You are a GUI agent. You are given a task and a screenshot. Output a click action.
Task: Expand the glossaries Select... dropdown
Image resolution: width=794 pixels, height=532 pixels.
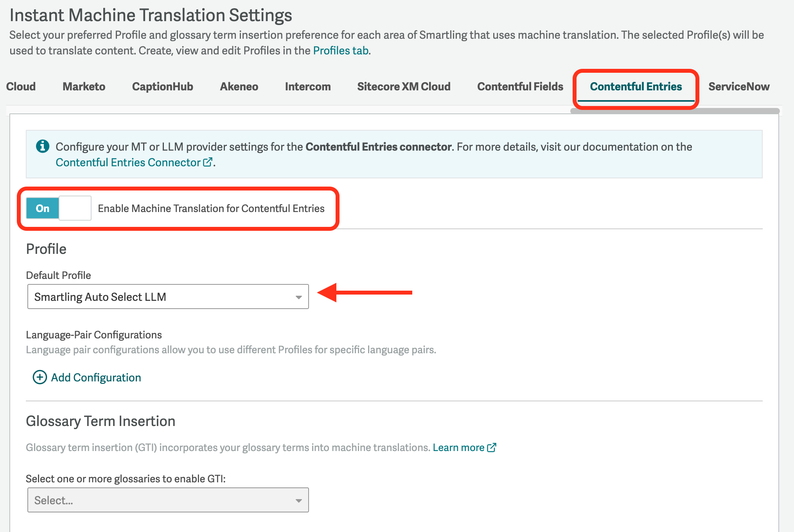[x=168, y=500]
